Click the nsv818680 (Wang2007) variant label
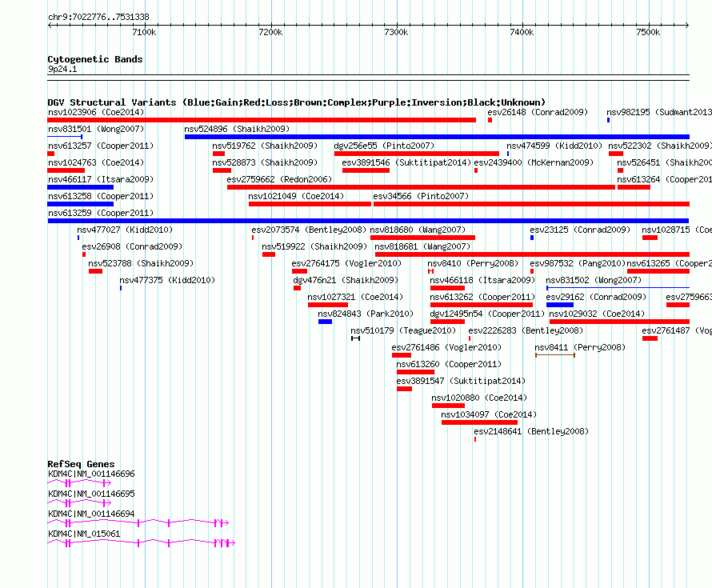 click(418, 230)
